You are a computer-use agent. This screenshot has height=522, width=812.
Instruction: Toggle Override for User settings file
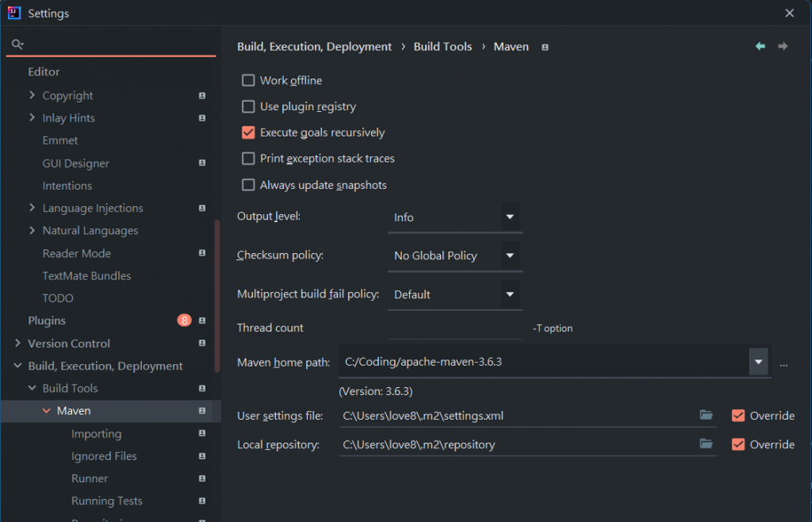738,415
